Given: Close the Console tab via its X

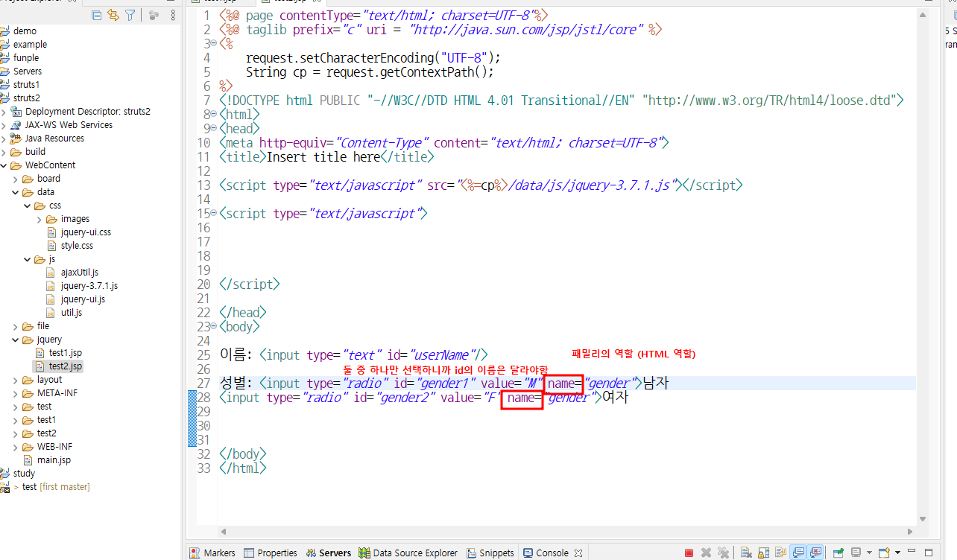Looking at the screenshot, I should pyautogui.click(x=577, y=553).
